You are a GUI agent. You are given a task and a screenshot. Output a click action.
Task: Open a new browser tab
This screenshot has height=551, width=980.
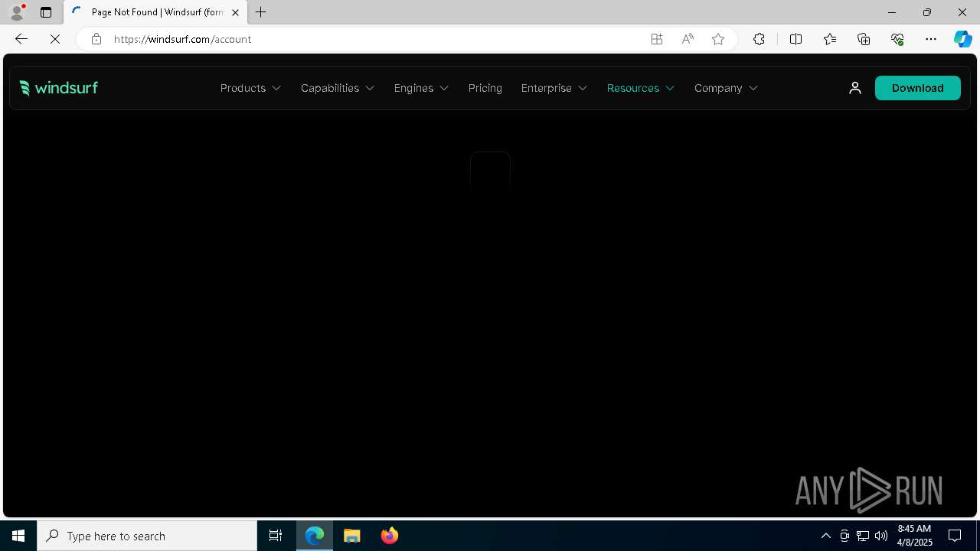point(261,12)
